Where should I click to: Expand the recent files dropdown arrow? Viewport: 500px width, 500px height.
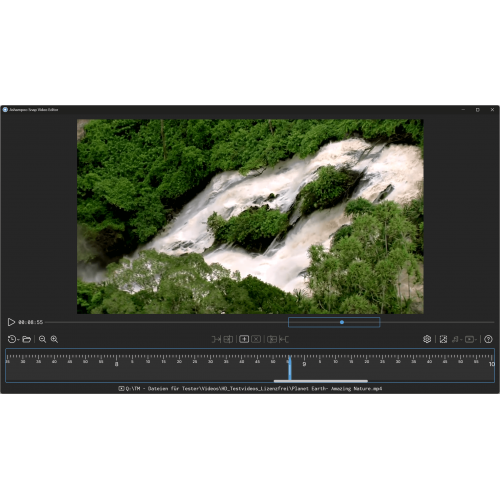[x=18, y=340]
